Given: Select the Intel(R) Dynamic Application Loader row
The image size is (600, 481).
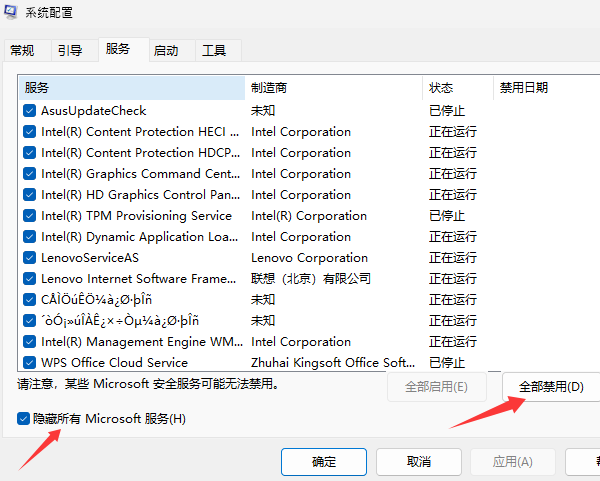Looking at the screenshot, I should tap(140, 237).
